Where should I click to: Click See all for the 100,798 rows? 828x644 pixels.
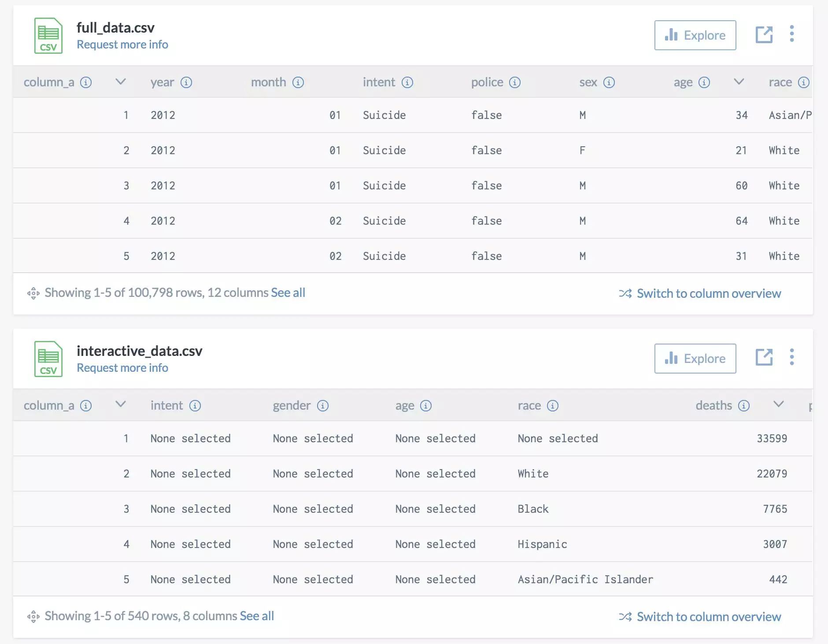pos(288,292)
